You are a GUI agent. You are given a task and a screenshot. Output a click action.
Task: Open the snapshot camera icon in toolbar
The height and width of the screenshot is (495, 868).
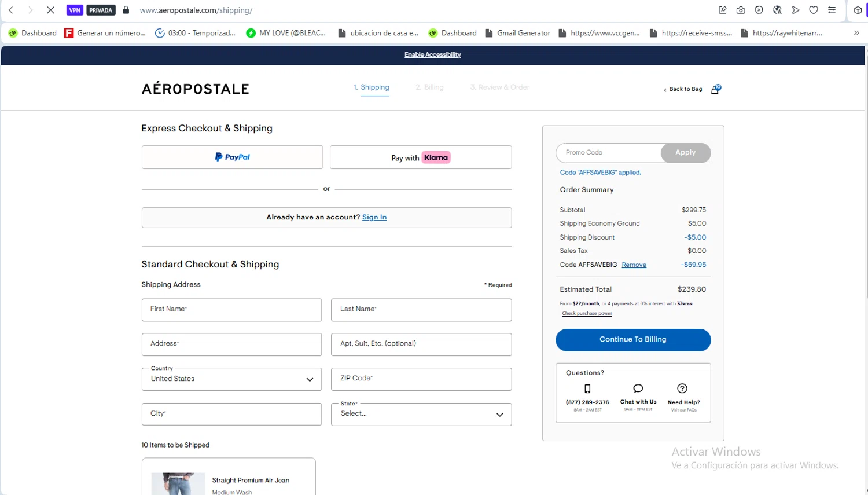[x=741, y=10]
